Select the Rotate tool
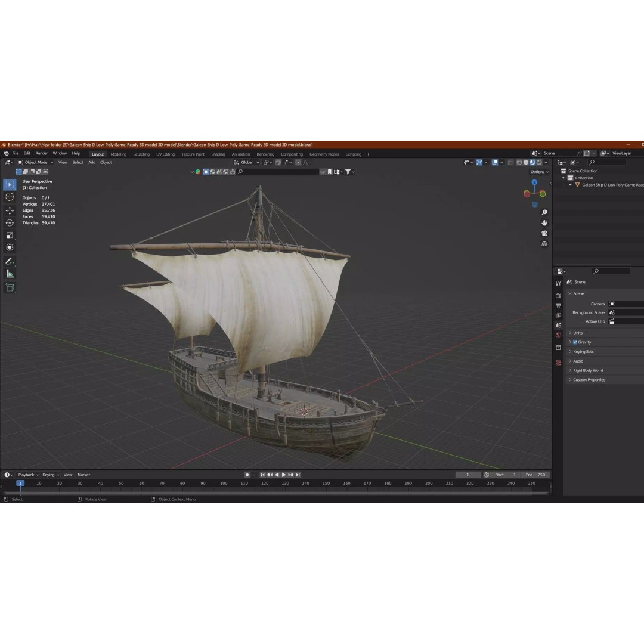The image size is (644, 644). [10, 222]
